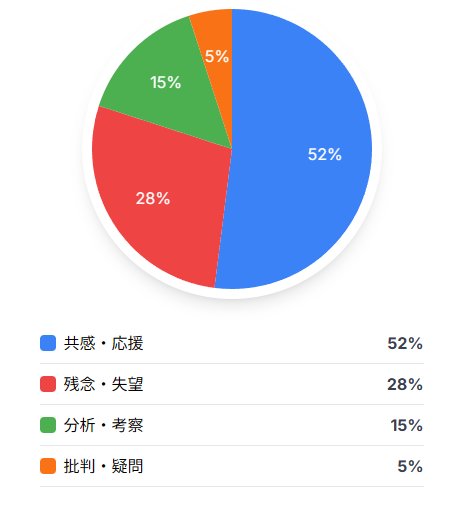This screenshot has height=509, width=453.
Task: Click the 28% label inside the pie
Action: [x=153, y=199]
